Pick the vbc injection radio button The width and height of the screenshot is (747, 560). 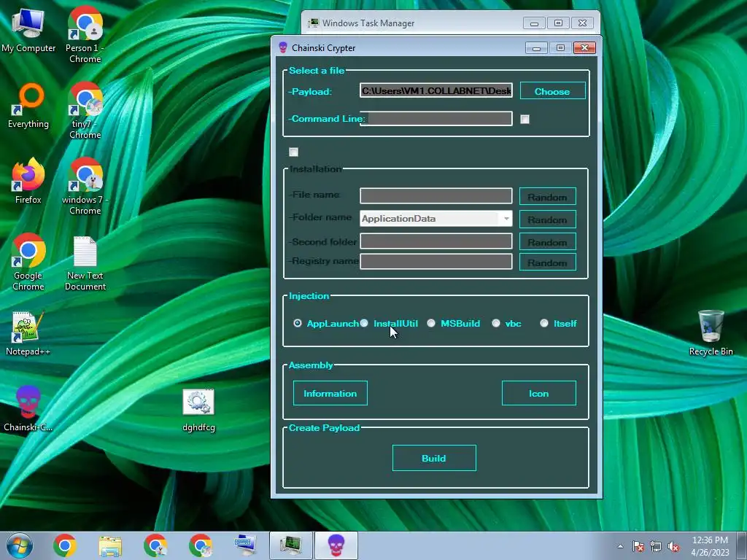click(496, 323)
